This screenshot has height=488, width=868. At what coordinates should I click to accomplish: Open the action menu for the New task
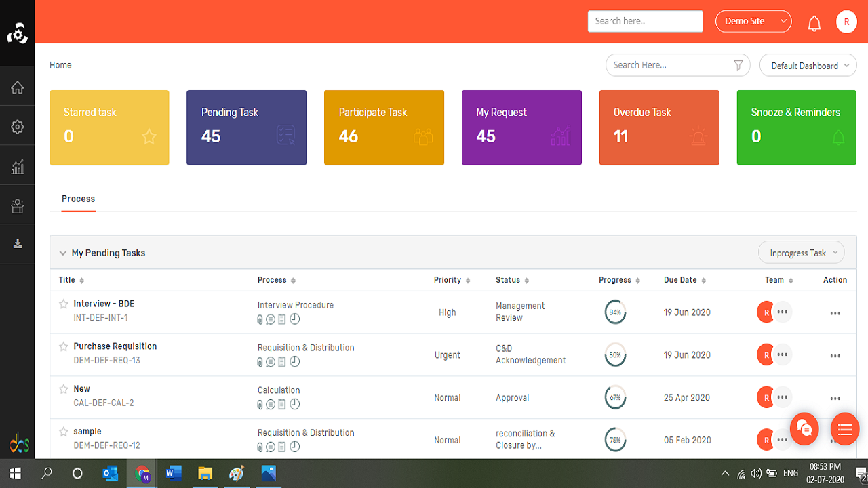[835, 397]
